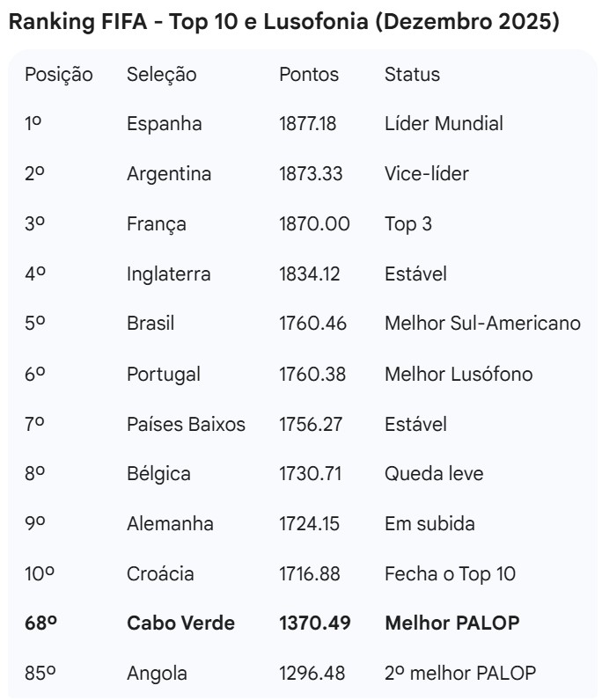Click the table title Ranking FIFA heading

tap(283, 23)
